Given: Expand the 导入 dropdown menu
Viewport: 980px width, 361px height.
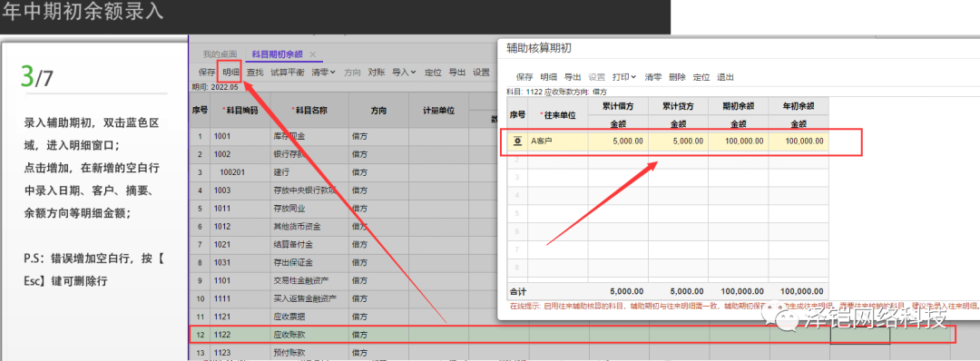Looking at the screenshot, I should [404, 73].
